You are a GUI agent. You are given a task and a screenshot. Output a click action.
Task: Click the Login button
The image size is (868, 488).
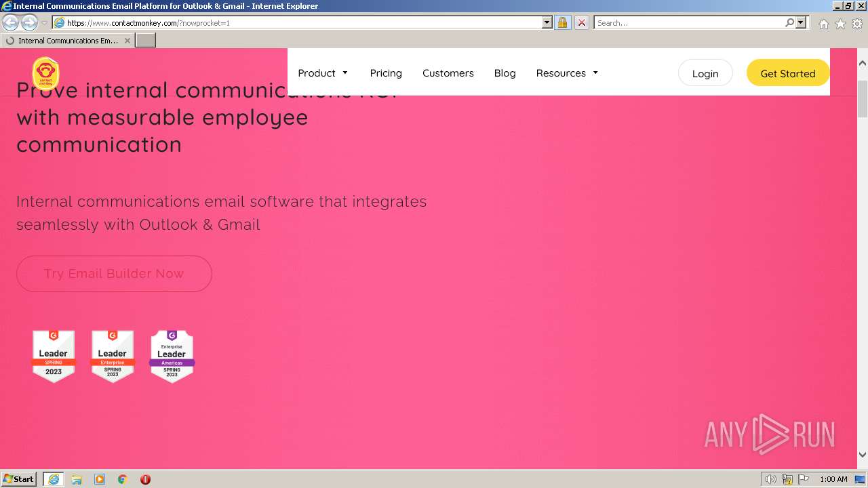pyautogui.click(x=705, y=73)
